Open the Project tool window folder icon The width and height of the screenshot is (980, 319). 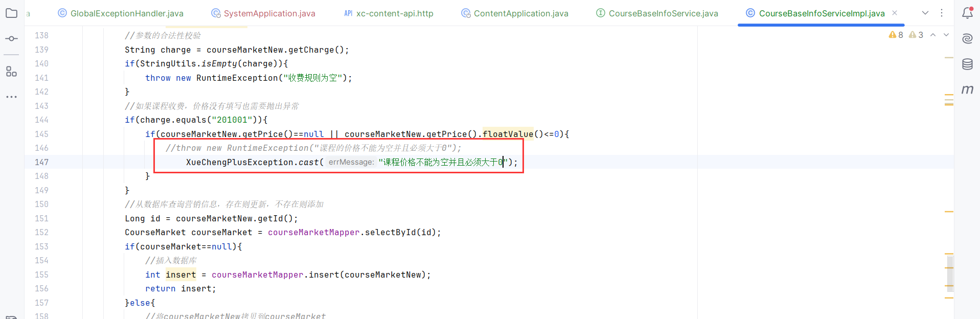pos(11,13)
